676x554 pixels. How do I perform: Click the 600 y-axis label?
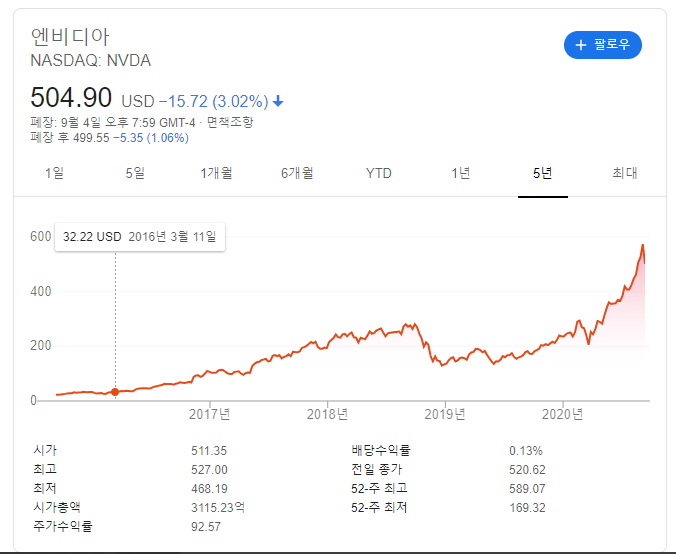click(x=41, y=236)
